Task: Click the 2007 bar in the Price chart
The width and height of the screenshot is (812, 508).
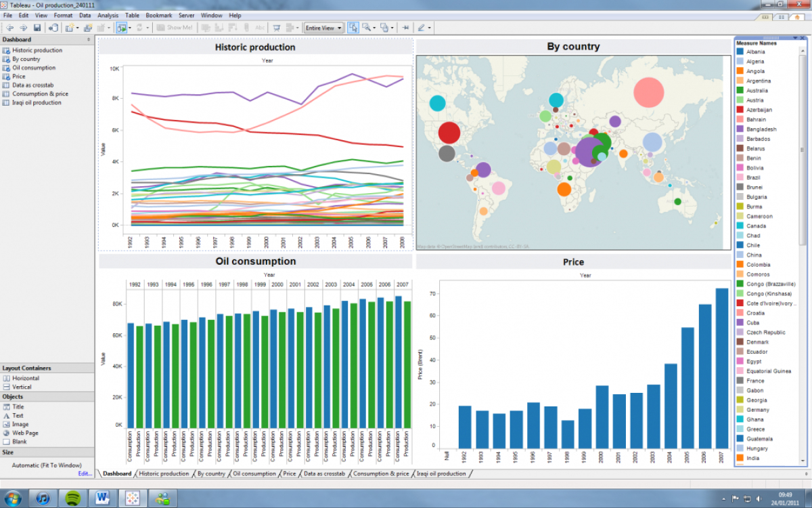Action: 722,368
